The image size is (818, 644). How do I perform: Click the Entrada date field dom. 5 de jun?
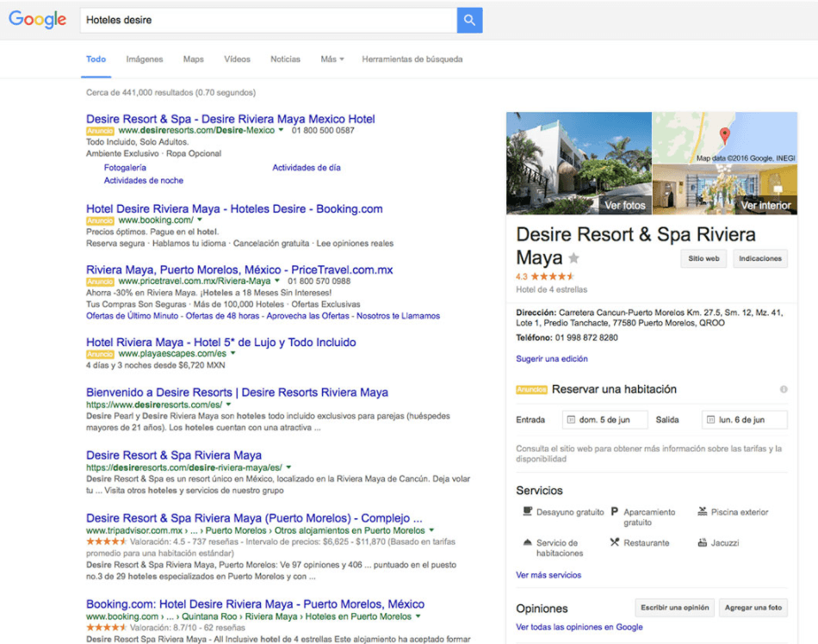coord(604,420)
